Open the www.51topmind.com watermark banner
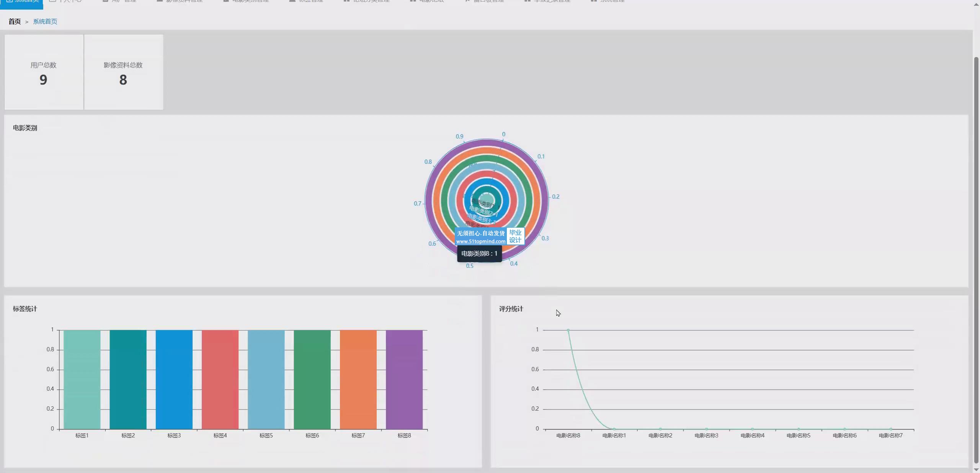This screenshot has width=980, height=473. [480, 241]
